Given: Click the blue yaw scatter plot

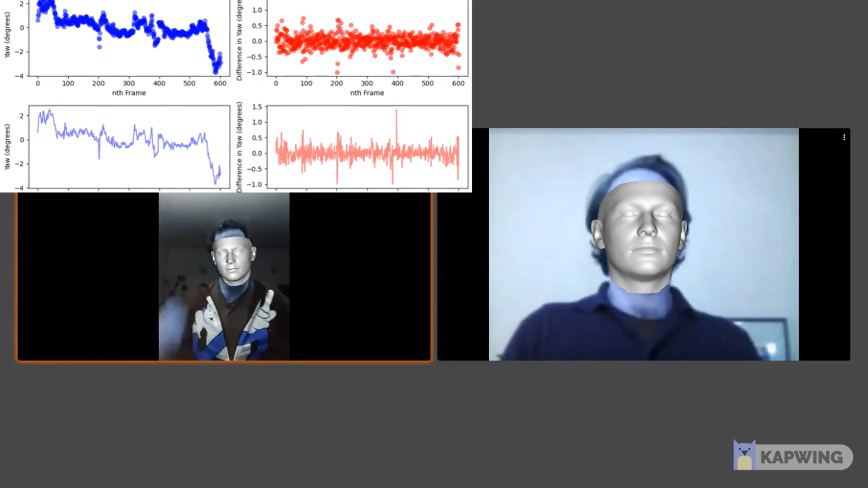Looking at the screenshot, I should click(129, 37).
